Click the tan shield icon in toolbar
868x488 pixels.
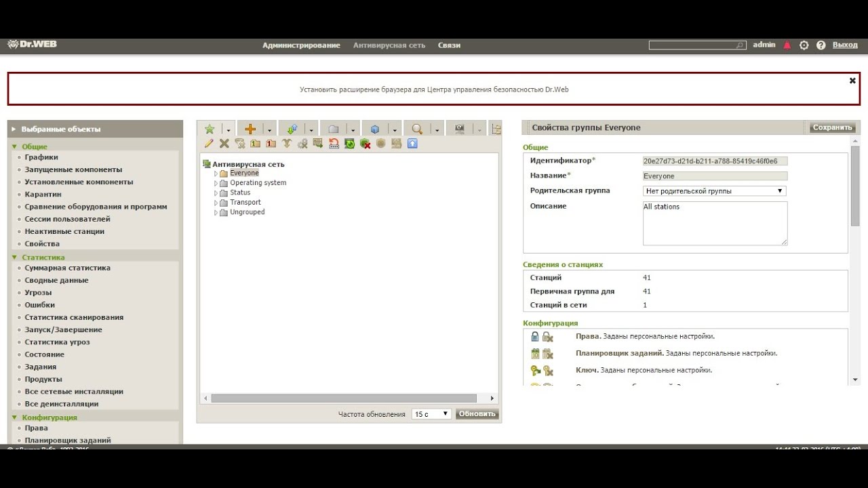[381, 143]
